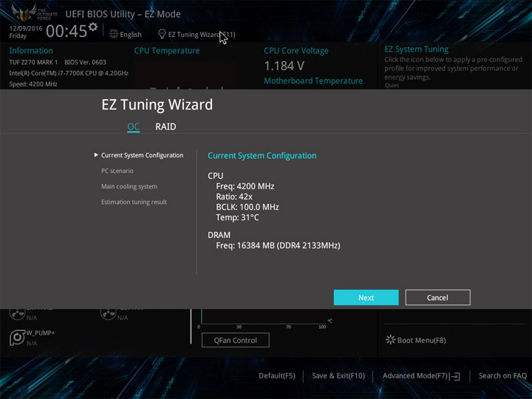Click the 12/09/2016 date
The image size is (532, 399).
click(x=26, y=28)
